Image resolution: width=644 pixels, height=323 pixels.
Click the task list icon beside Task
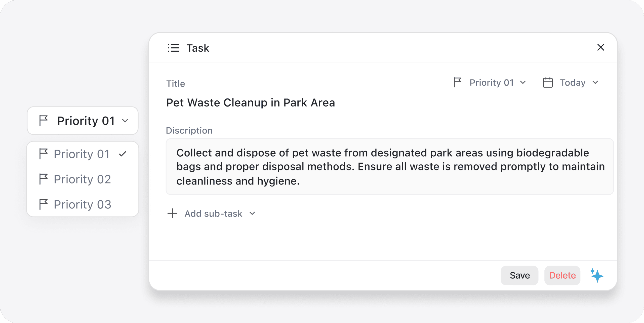(x=174, y=48)
